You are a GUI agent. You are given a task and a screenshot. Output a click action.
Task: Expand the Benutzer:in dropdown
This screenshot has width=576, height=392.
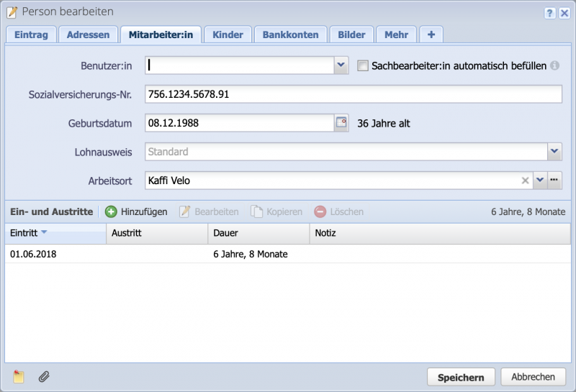[x=341, y=65]
